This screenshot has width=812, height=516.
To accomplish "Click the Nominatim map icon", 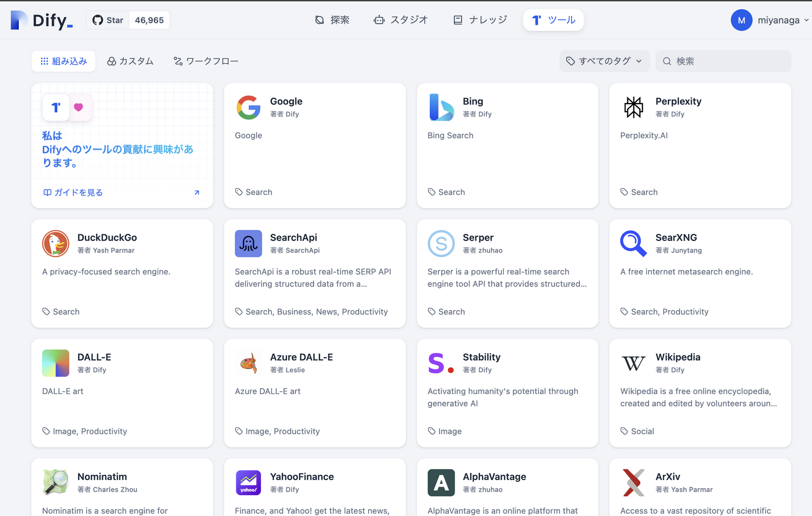I will coord(56,482).
